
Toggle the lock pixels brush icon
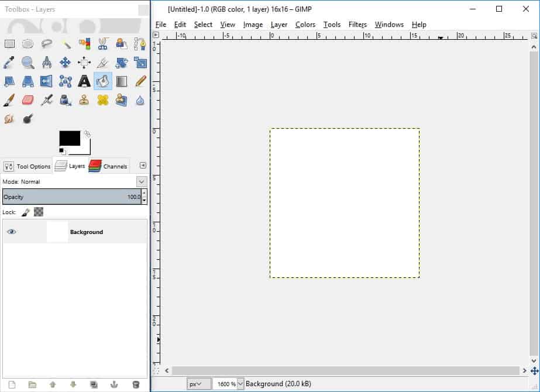(x=26, y=212)
